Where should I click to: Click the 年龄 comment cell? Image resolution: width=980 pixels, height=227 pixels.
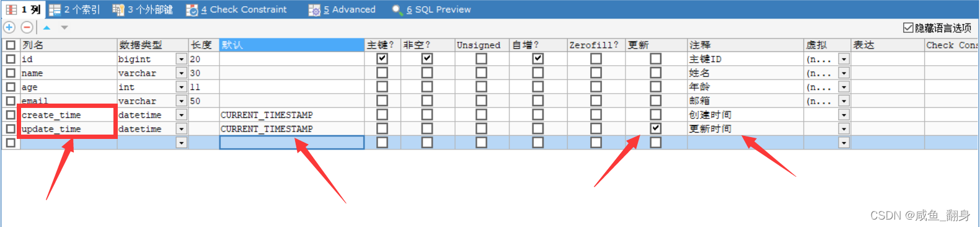click(x=746, y=87)
